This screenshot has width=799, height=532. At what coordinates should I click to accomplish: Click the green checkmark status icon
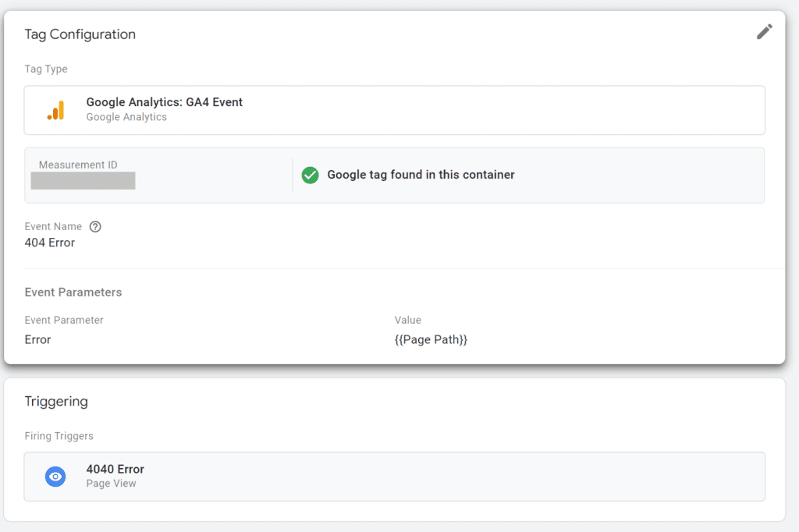point(310,176)
